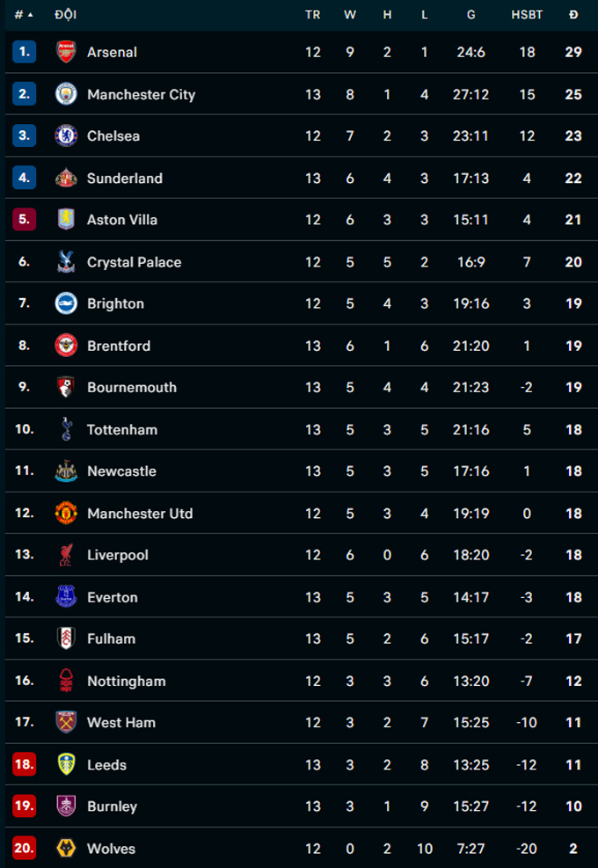
Task: Click the Tottenham cockerel crest
Action: click(66, 429)
